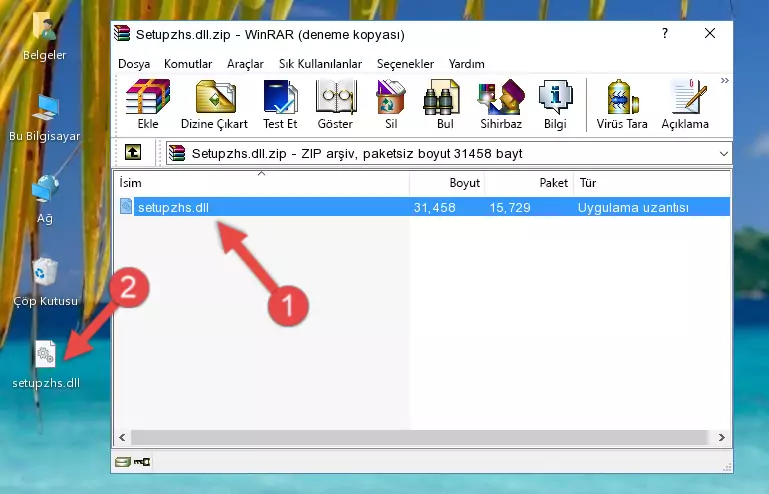Sort by the İsim column header
The height and width of the screenshot is (494, 769).
pos(262,183)
